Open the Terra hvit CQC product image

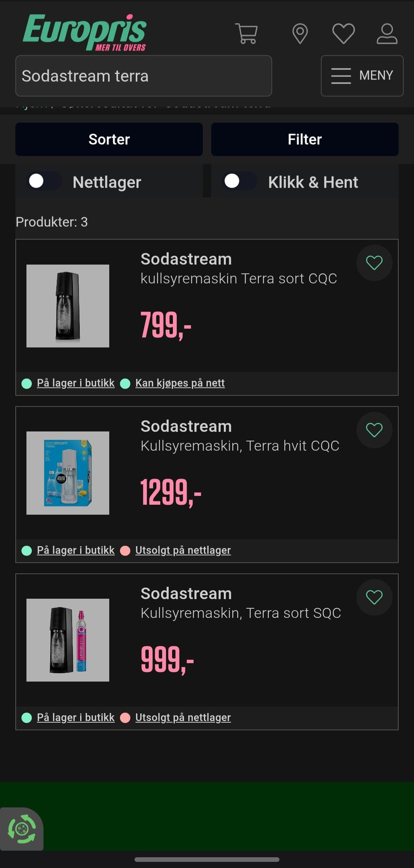pyautogui.click(x=68, y=473)
